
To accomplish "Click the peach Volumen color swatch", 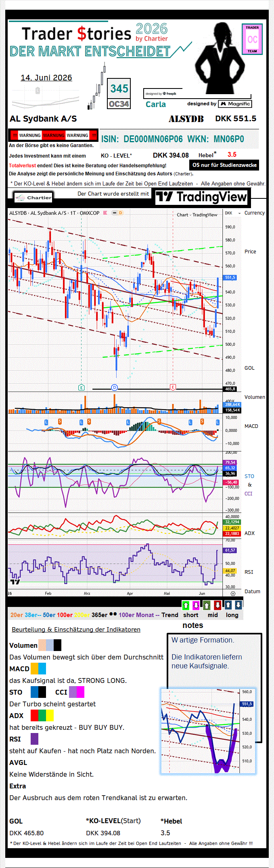I will pyautogui.click(x=42, y=645).
